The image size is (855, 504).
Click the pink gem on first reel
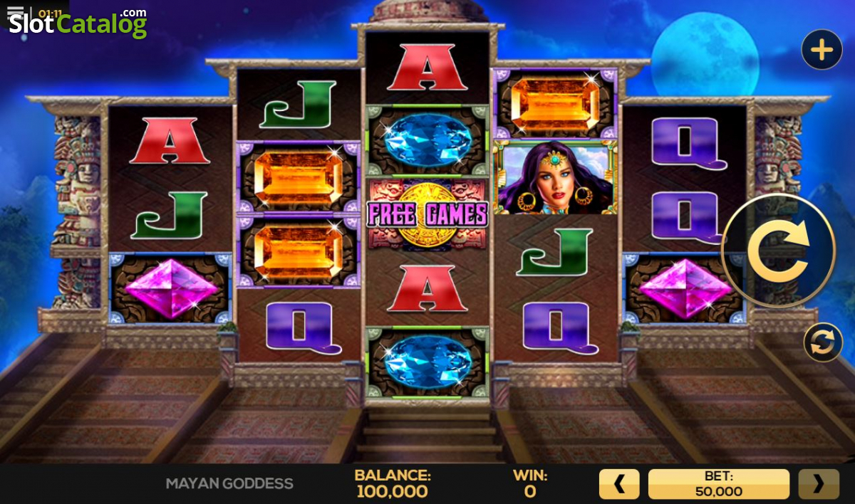click(x=171, y=288)
